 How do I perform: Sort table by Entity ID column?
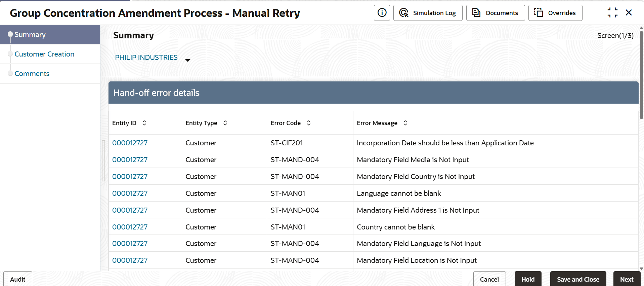(x=144, y=123)
